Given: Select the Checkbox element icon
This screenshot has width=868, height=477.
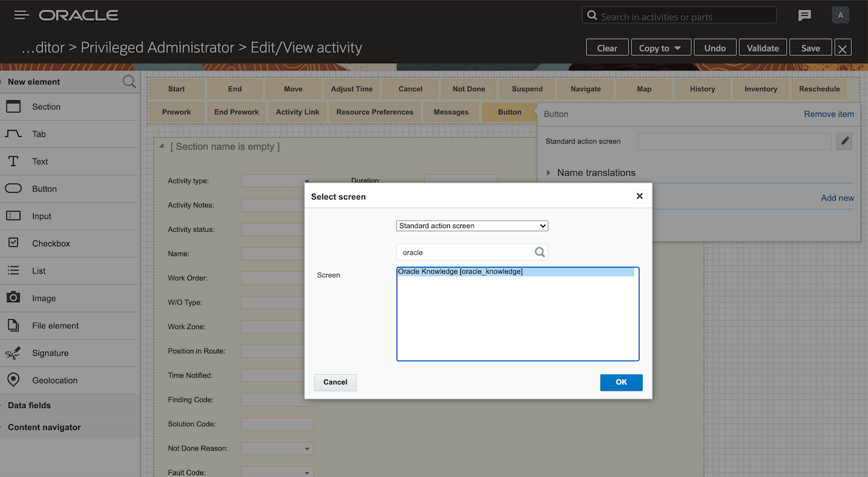Looking at the screenshot, I should [x=13, y=243].
